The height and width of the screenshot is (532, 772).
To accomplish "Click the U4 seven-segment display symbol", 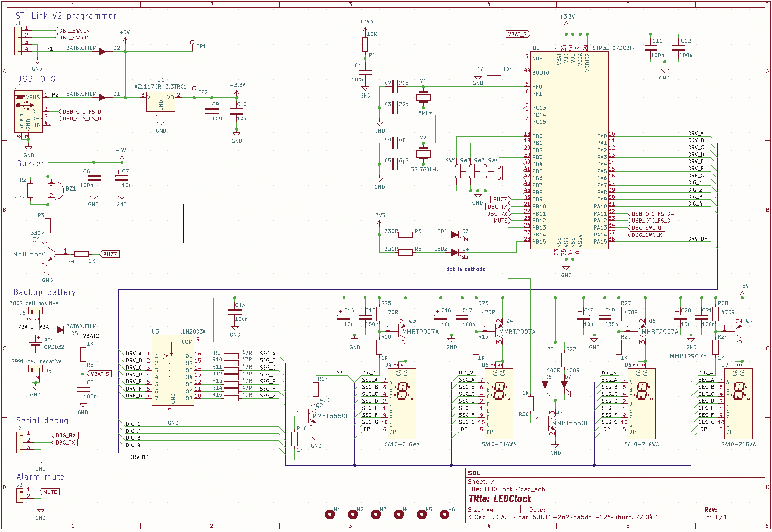I will [x=402, y=403].
